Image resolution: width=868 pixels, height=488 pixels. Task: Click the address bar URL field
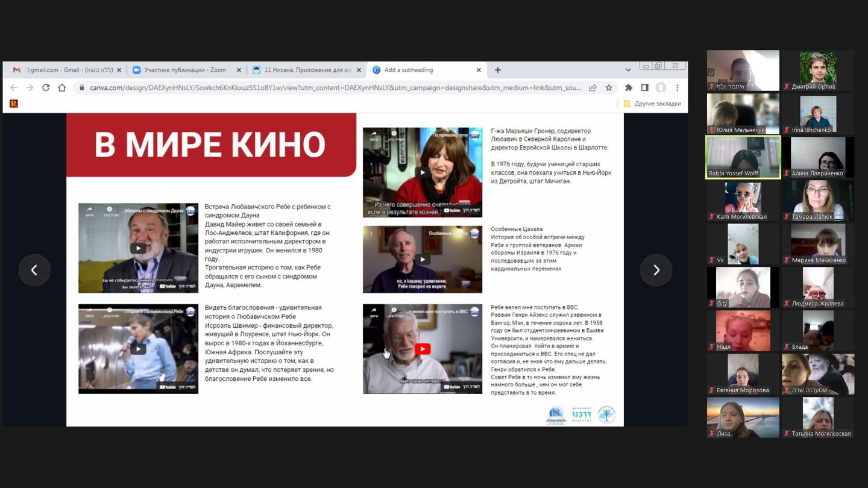pyautogui.click(x=335, y=88)
